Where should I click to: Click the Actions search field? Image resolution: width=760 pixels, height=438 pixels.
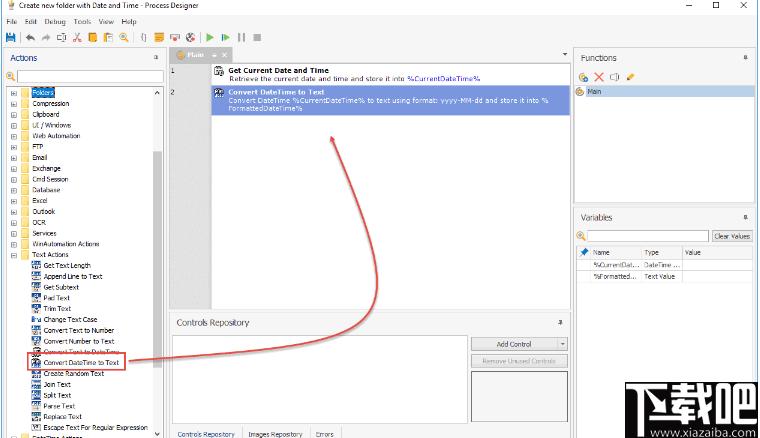[91, 76]
